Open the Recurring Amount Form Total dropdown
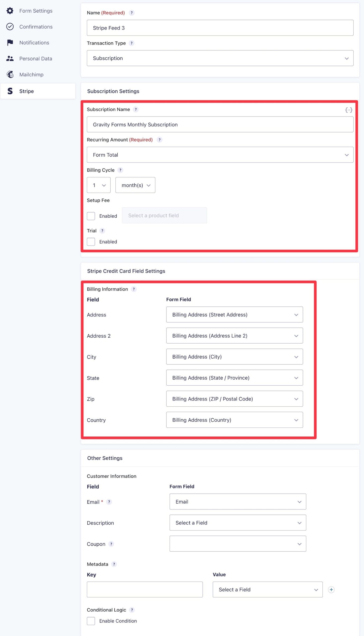 click(220, 155)
